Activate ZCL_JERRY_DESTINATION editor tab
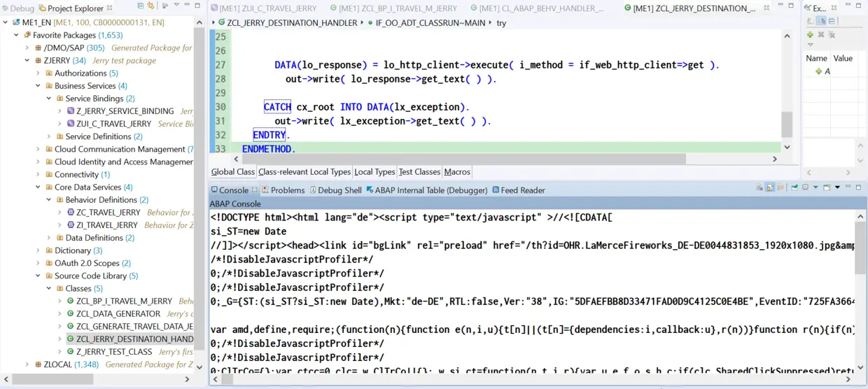Screen dimensions: 868x389 (x=689, y=8)
